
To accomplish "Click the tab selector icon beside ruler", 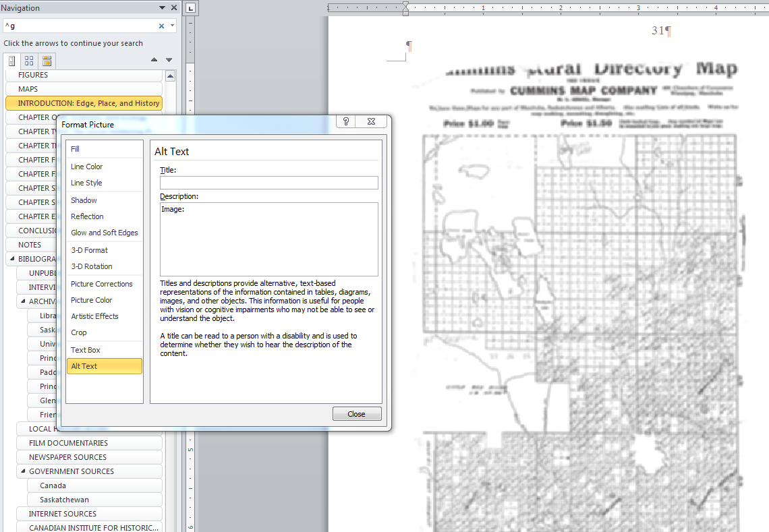I will (x=191, y=8).
